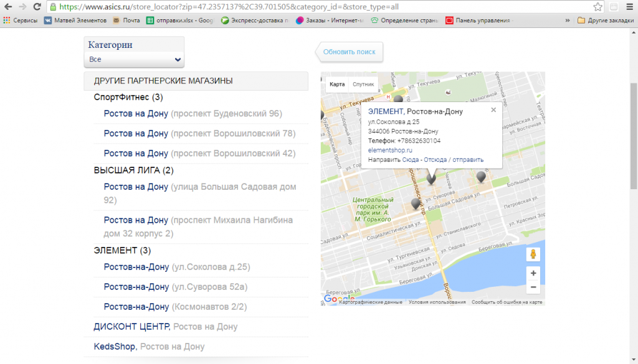Open hidden bookmarks via the chevron
The height and width of the screenshot is (364, 638).
[568, 20]
